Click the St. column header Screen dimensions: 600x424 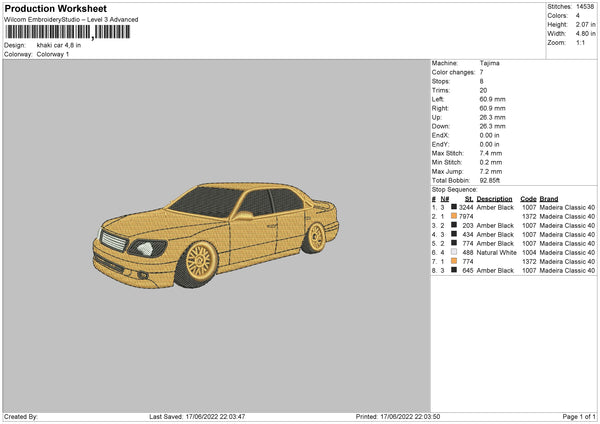[x=468, y=198]
